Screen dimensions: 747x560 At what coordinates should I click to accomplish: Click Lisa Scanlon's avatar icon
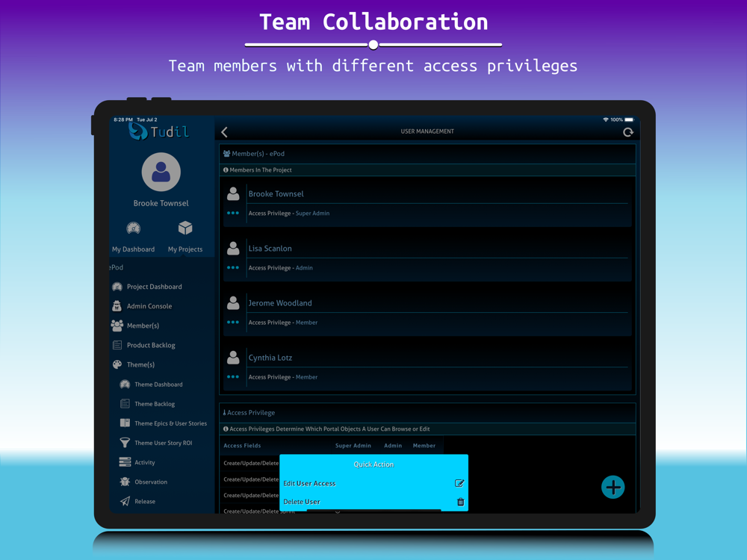[x=233, y=248]
